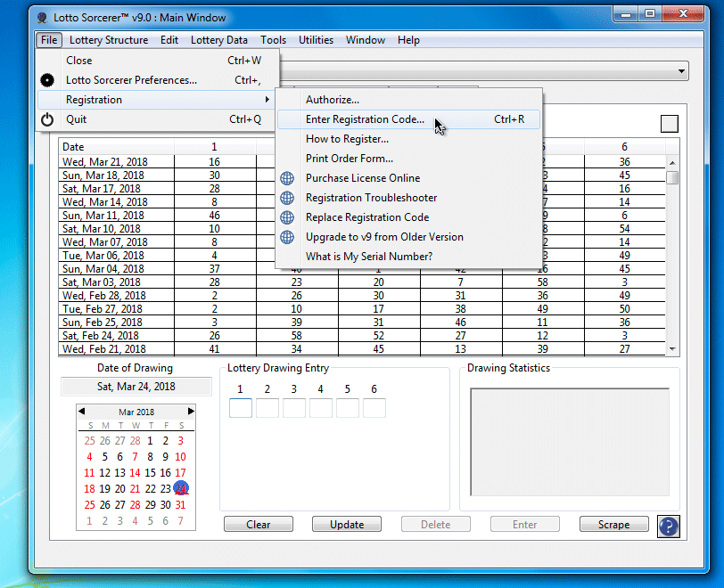
Task: Click the globe icon beside Registration Troubleshooter
Action: click(x=287, y=198)
